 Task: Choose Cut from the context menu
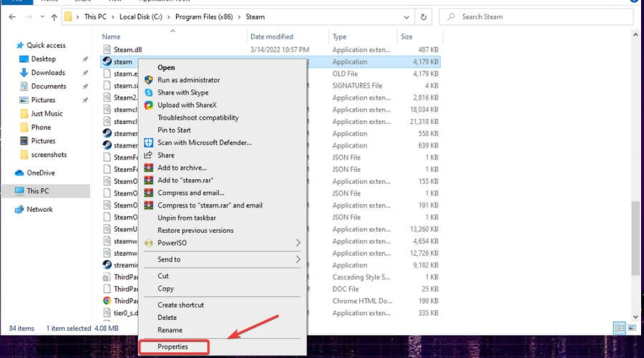[163, 276]
